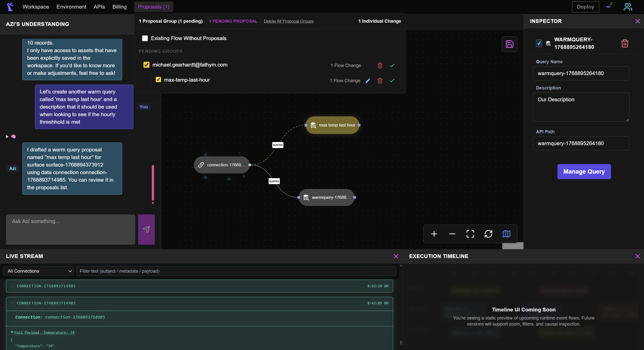Zoom in on the flow canvas
Viewport: 644px width, 350px height.
(434, 234)
